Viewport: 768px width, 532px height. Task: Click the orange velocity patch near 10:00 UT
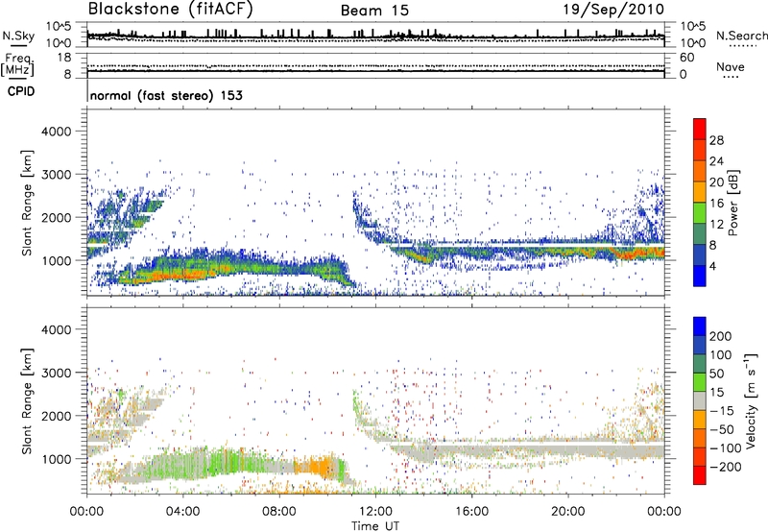point(319,466)
